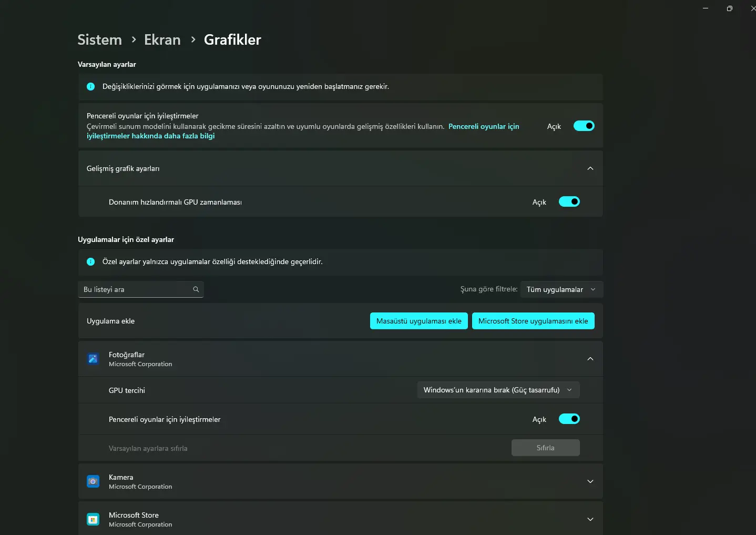Open the GPU tercihi dropdown for Fotoğraflar

tap(498, 390)
